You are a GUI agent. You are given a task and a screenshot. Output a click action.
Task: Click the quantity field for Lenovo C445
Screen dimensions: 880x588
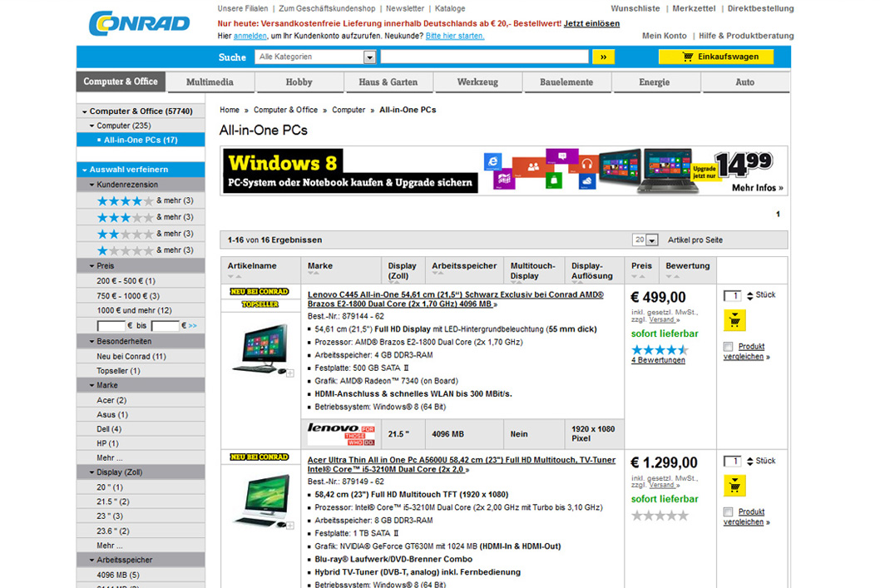tap(733, 296)
